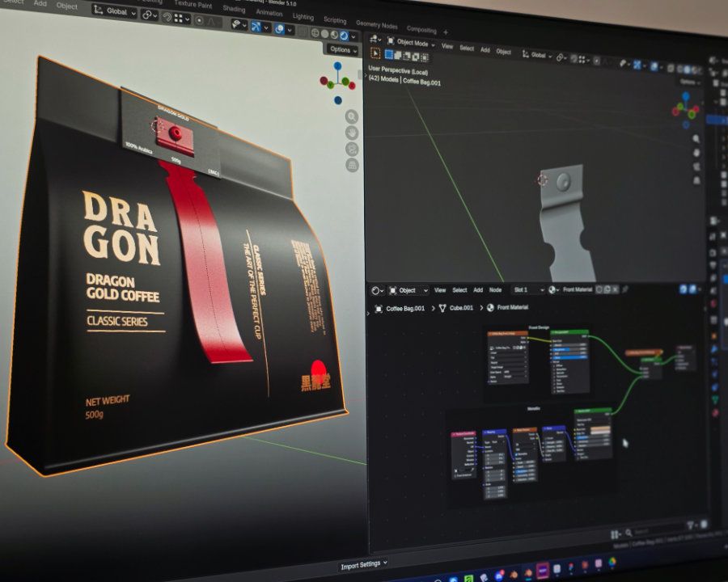Open Add menu in right viewport
728x582 pixels.
(x=485, y=49)
